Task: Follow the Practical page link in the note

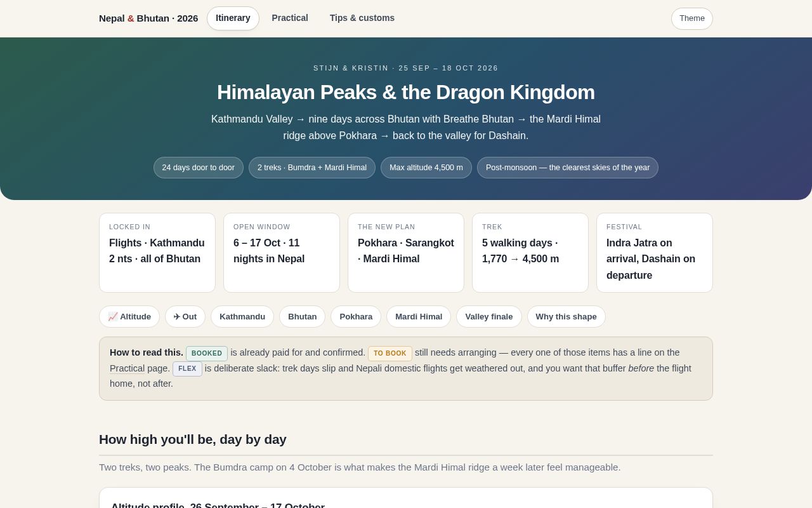Action: (x=127, y=368)
